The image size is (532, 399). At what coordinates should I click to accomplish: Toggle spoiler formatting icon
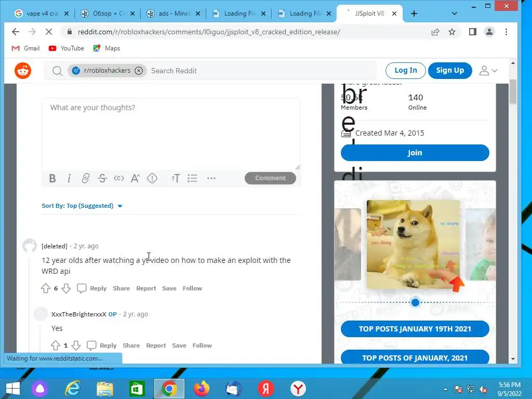pyautogui.click(x=152, y=178)
